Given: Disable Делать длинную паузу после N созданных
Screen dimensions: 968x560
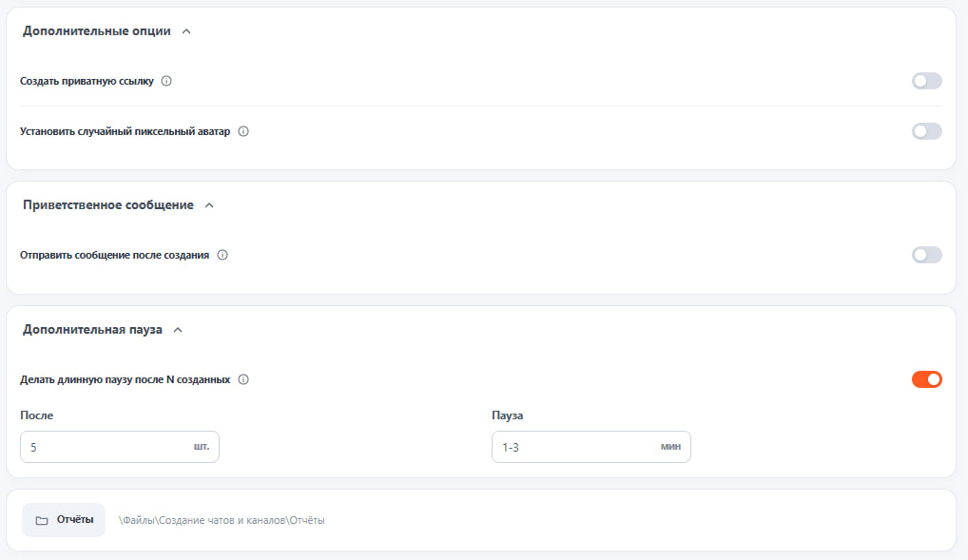Looking at the screenshot, I should 927,379.
